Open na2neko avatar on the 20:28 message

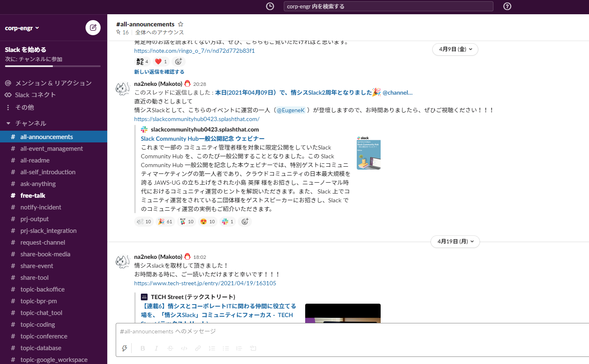[x=123, y=89]
